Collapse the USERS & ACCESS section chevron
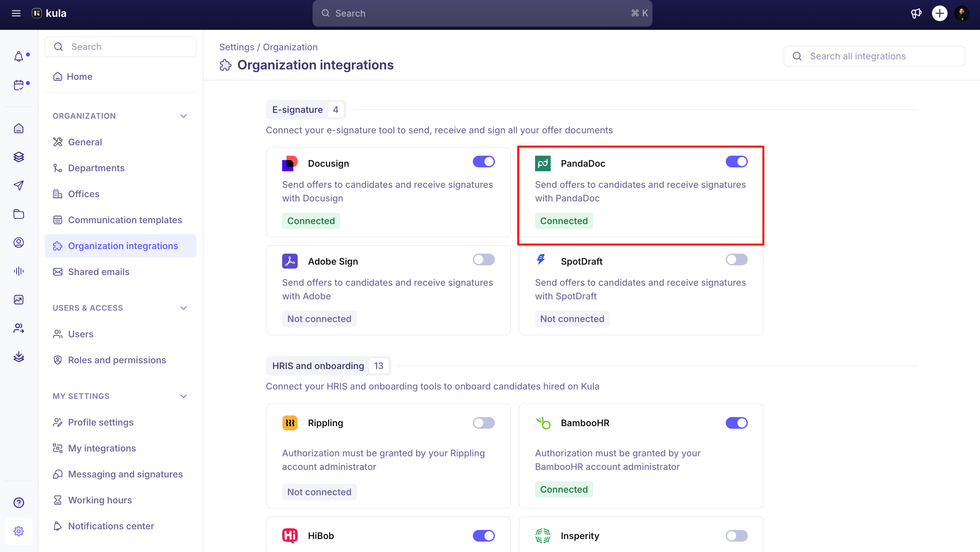Screen dimensions: 980x552 click(x=183, y=308)
